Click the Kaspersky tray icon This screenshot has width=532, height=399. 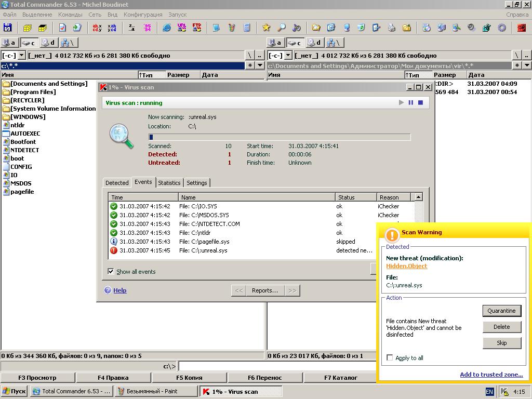504,392
